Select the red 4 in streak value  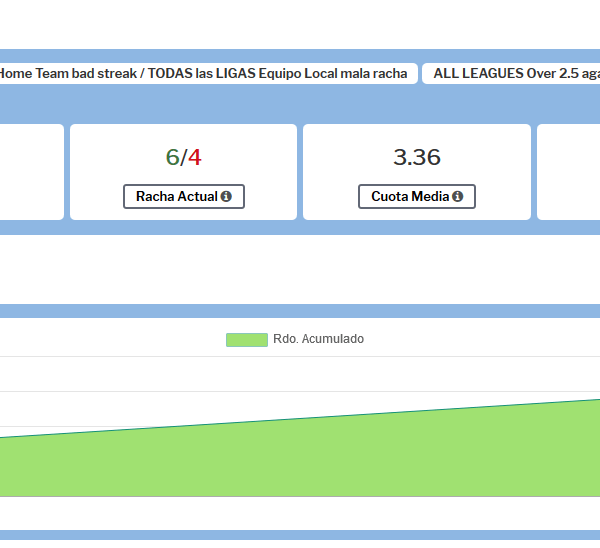[195, 157]
